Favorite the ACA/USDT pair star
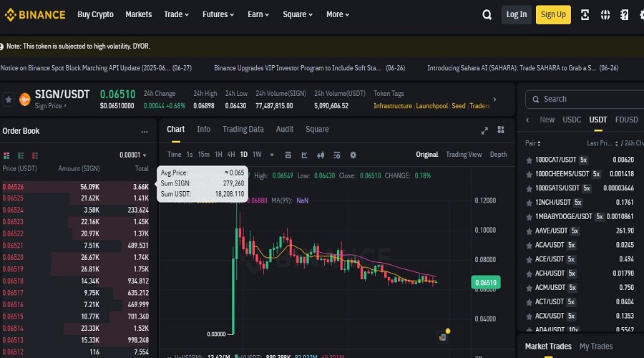 coord(529,246)
